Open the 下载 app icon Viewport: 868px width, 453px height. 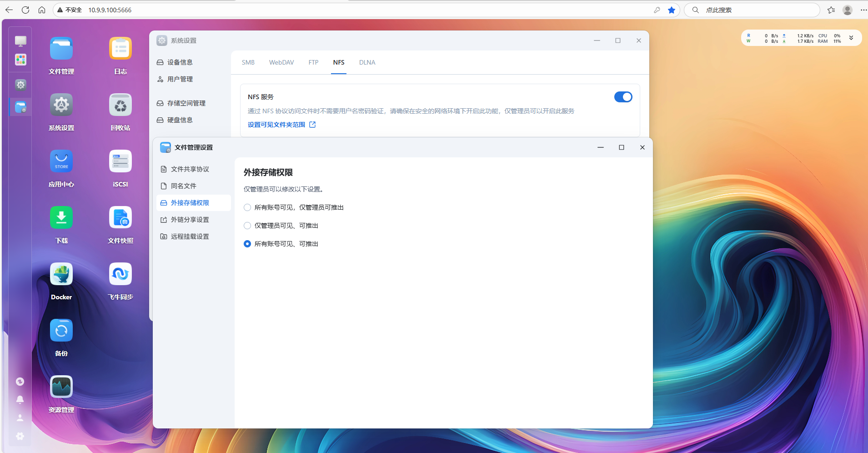tap(61, 218)
